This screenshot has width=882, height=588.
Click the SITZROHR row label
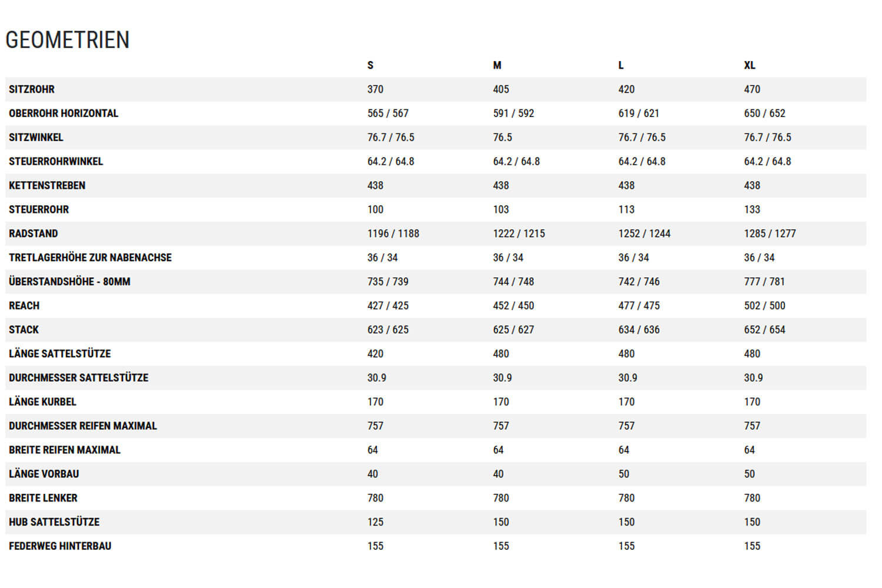(x=32, y=89)
